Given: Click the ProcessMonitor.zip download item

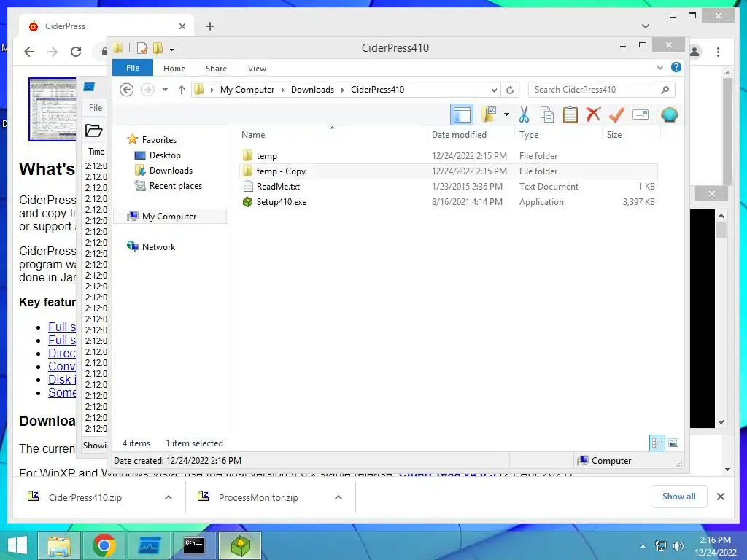Looking at the screenshot, I should pyautogui.click(x=258, y=497).
